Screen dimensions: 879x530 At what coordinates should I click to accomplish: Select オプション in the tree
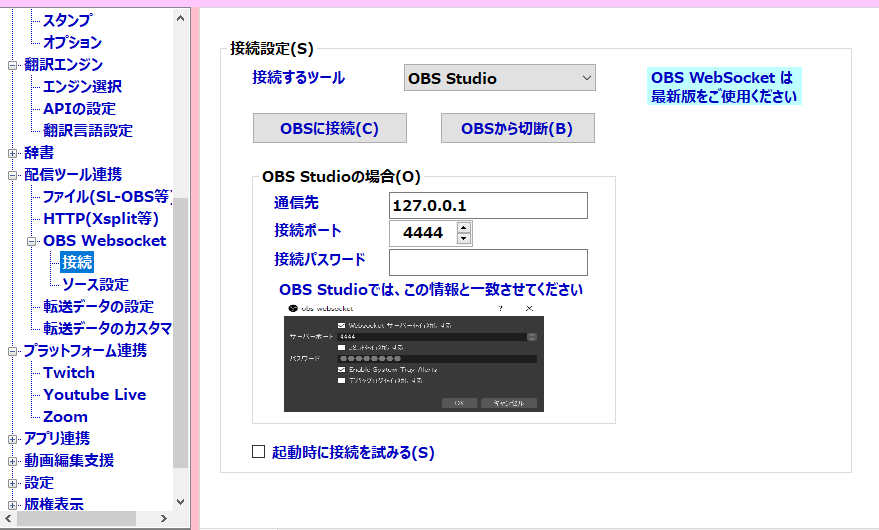click(x=73, y=42)
